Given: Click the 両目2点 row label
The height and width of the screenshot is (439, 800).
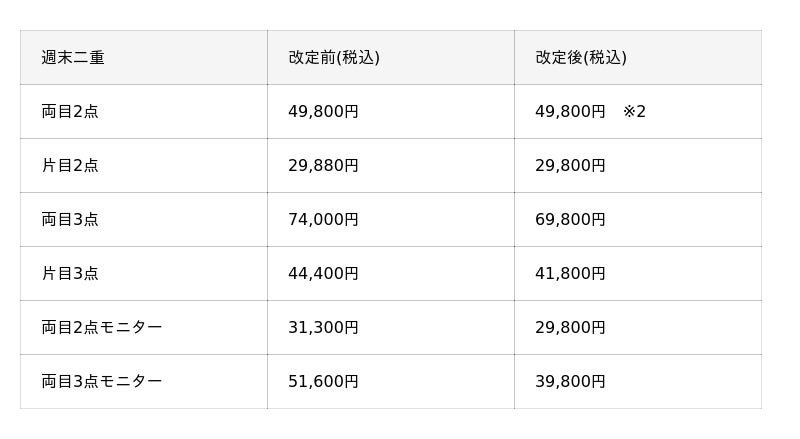Looking at the screenshot, I should pyautogui.click(x=70, y=111).
